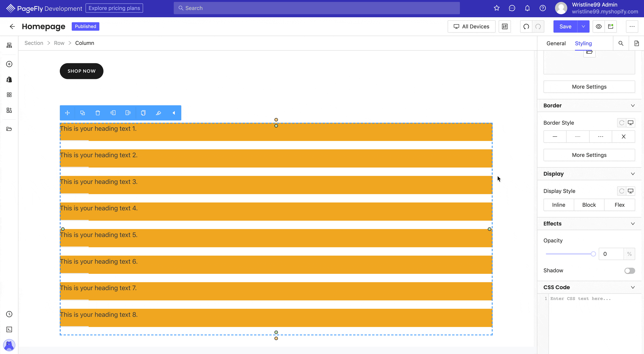Open the assistant avatar in sidebar

click(x=9, y=345)
